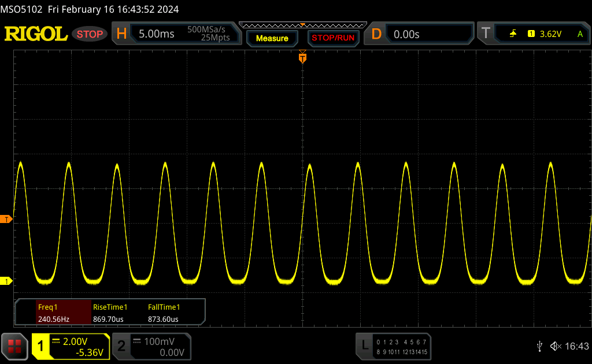592x364 pixels.
Task: Select the 3.62V trigger level value
Action: click(550, 34)
